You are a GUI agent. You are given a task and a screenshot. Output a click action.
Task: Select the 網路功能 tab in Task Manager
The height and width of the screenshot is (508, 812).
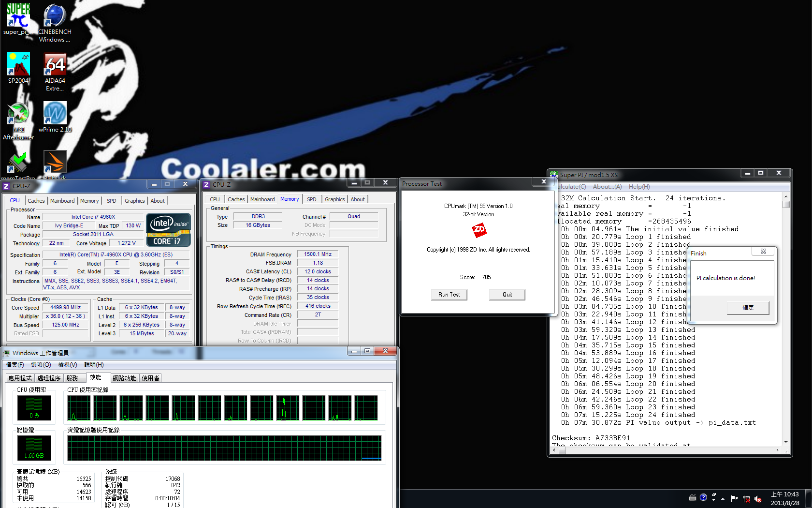[124, 378]
